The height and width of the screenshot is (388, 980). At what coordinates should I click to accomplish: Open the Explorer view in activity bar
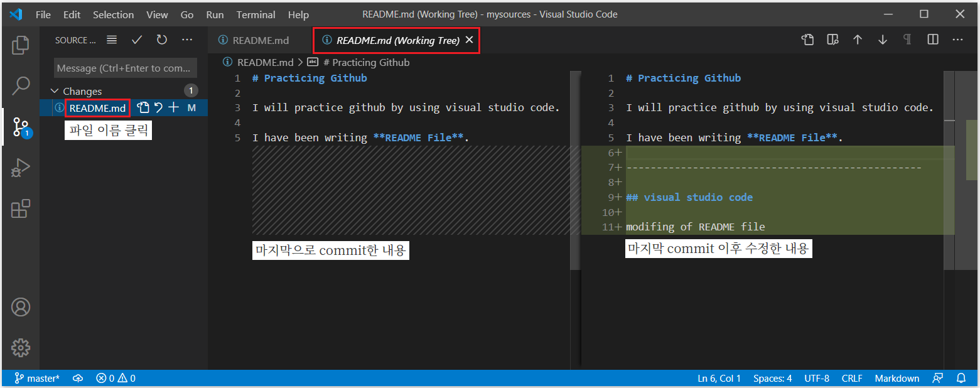21,44
